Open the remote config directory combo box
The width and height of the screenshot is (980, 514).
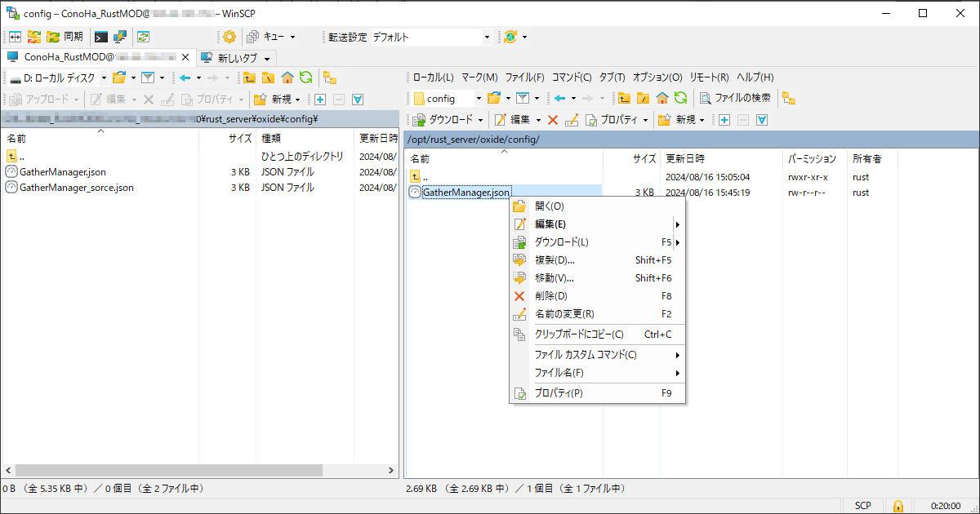448,99
